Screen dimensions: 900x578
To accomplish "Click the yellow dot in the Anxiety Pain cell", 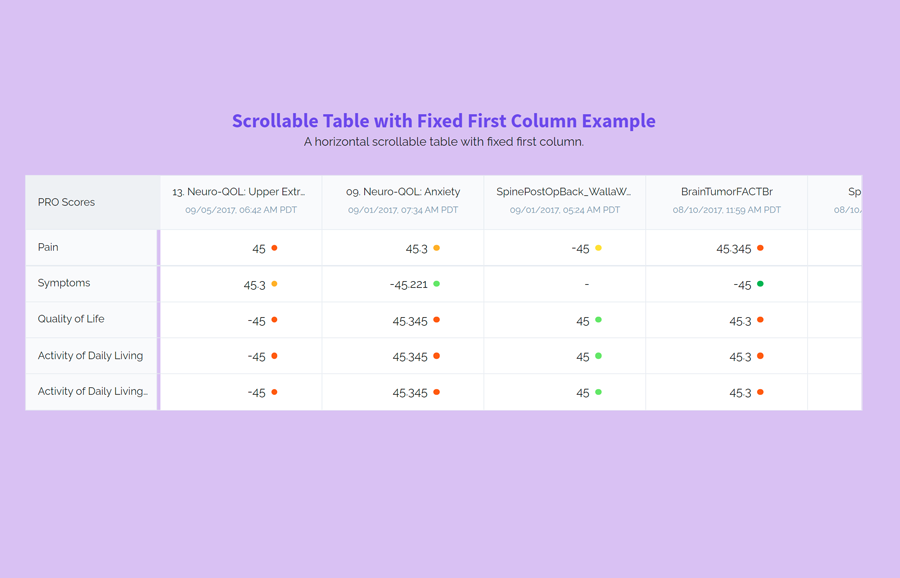I will tap(437, 248).
